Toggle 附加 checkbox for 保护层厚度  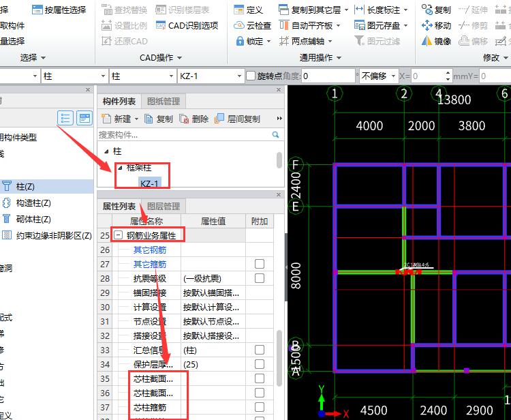(260, 364)
